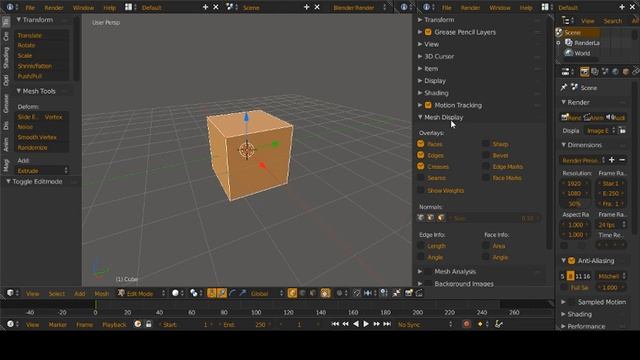Image resolution: width=640 pixels, height=360 pixels.
Task: Enable the Seams overlay checkbox
Action: (421, 178)
